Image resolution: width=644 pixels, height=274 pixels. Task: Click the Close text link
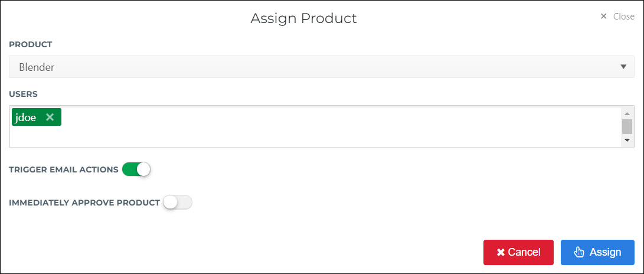point(623,17)
